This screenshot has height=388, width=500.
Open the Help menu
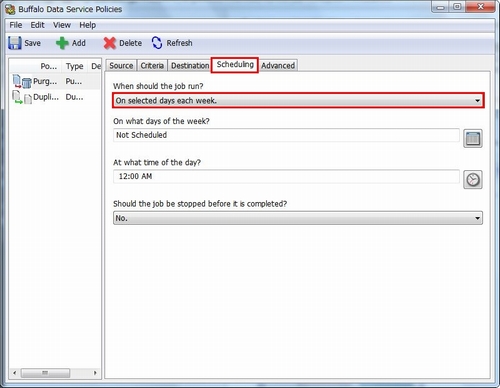(87, 25)
